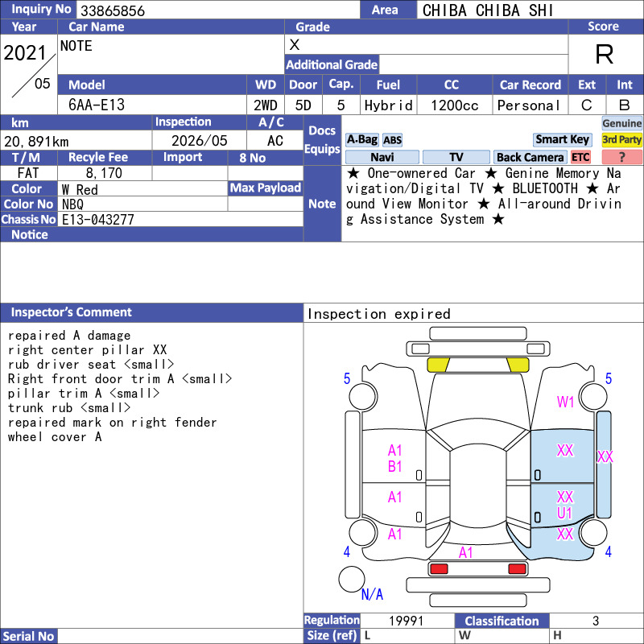
Task: Click the Personal car record value
Action: point(529,105)
